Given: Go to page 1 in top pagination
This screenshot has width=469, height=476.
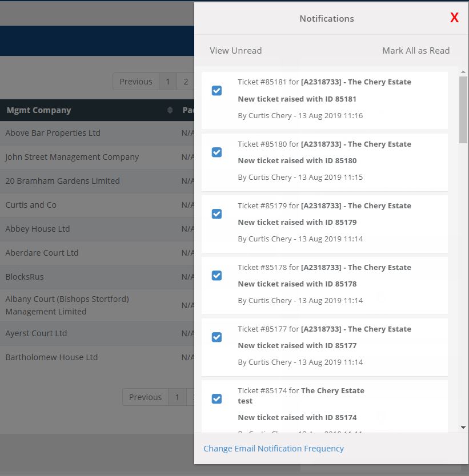Looking at the screenshot, I should (168, 82).
